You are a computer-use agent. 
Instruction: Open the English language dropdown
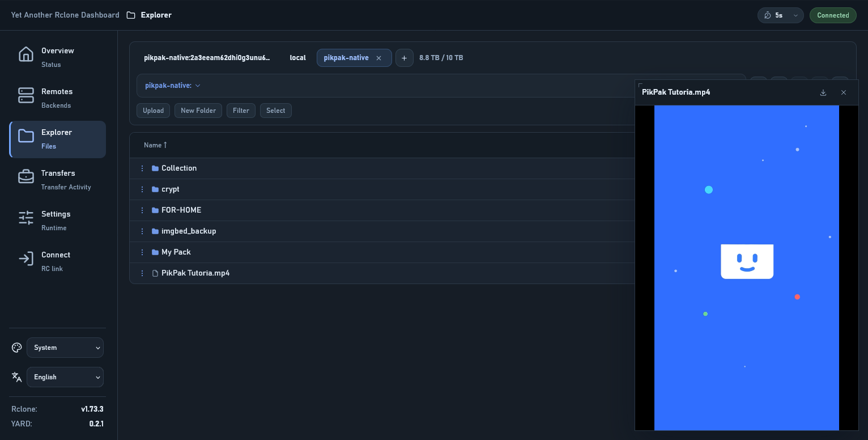65,376
